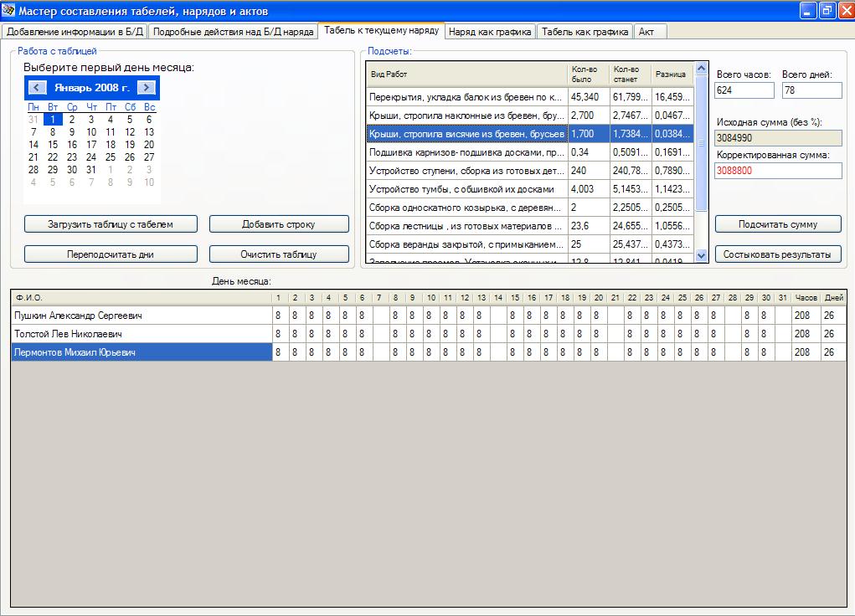The height and width of the screenshot is (616, 855).
Task: Click cell 45,340 in Кол-во было
Action: tap(589, 97)
